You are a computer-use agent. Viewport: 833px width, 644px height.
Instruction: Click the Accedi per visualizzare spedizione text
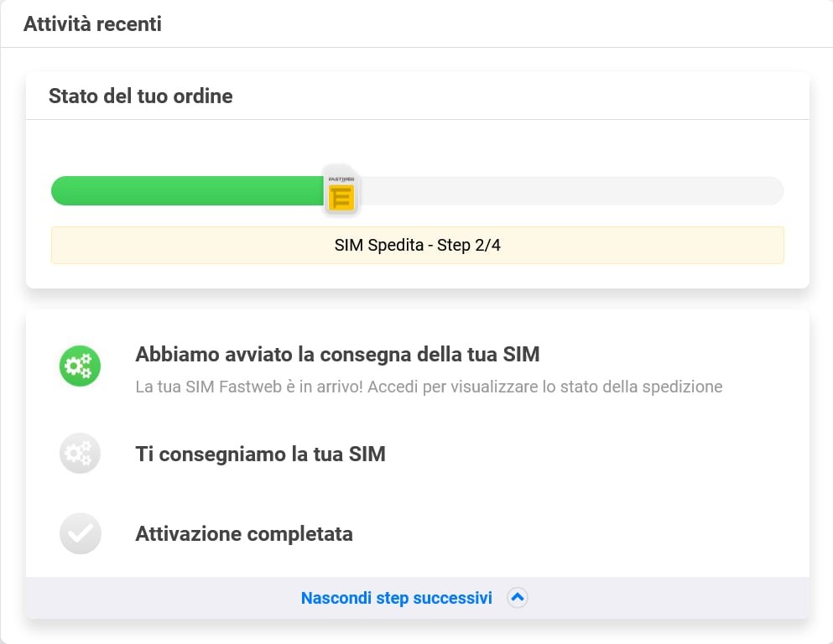[545, 387]
